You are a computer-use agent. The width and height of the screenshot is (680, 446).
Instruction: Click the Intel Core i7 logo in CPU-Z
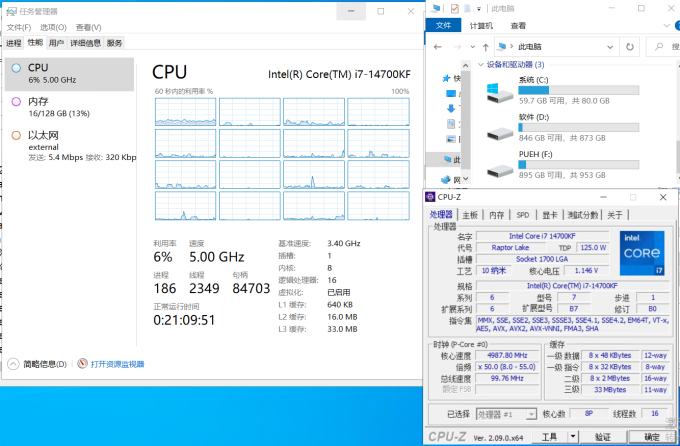click(642, 253)
